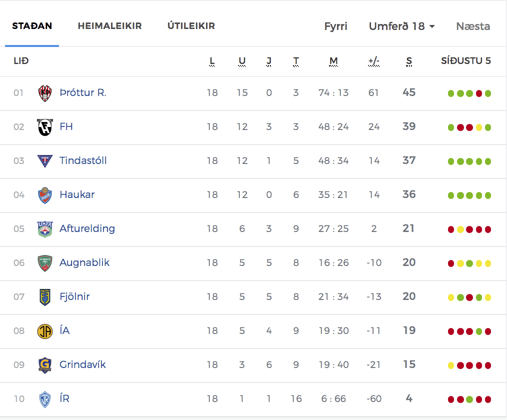The image size is (507, 420).
Task: Click the S points column header
Action: pyautogui.click(x=409, y=61)
